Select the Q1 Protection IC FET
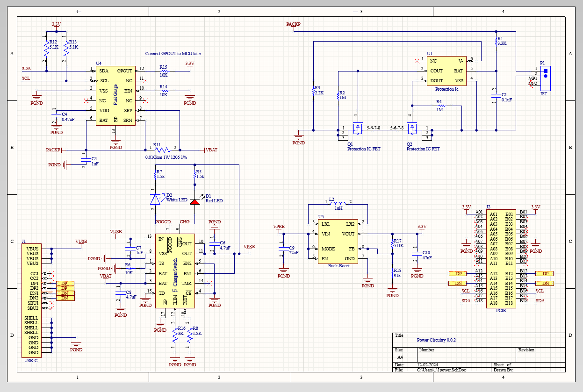 358,128
